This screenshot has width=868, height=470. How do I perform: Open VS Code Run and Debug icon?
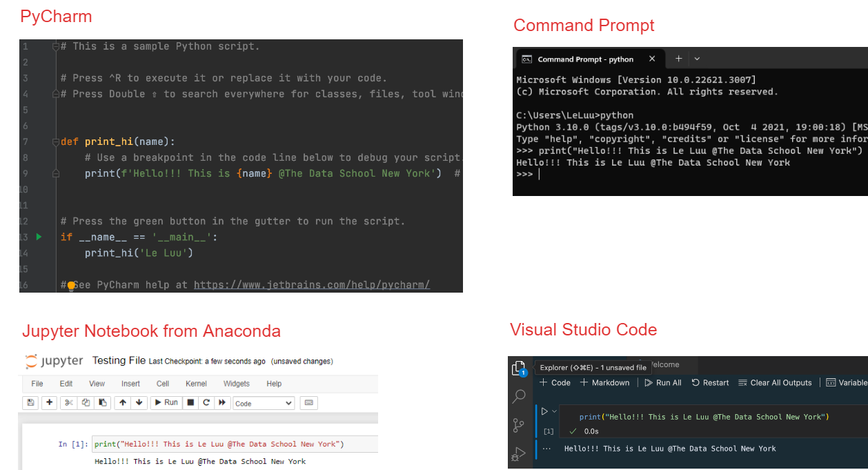[x=519, y=454]
